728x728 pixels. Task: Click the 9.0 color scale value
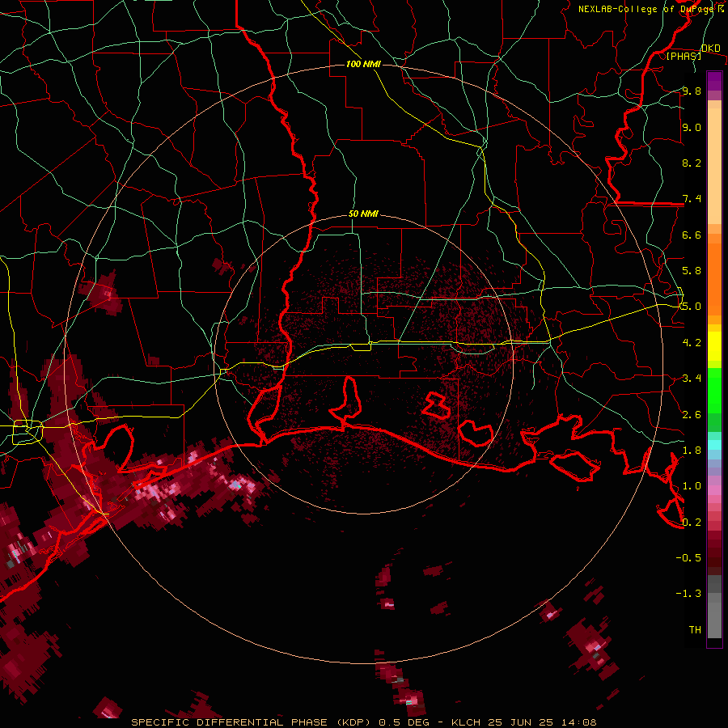pos(692,127)
